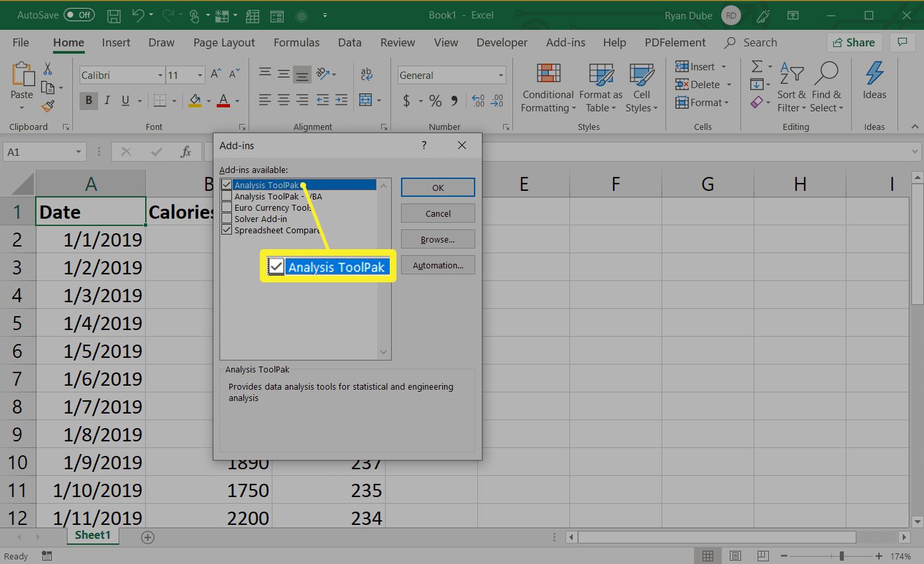
Task: Switch to the Insert tab
Action: [x=116, y=42]
